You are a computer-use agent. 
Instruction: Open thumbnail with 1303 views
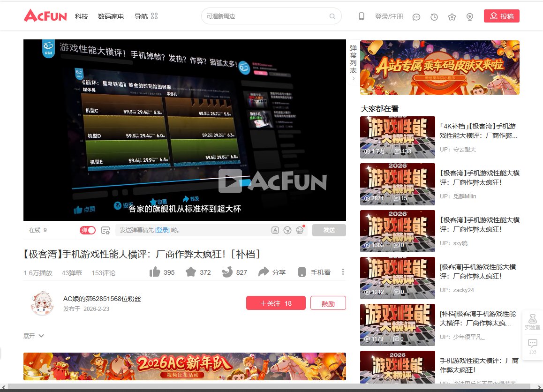point(398,231)
